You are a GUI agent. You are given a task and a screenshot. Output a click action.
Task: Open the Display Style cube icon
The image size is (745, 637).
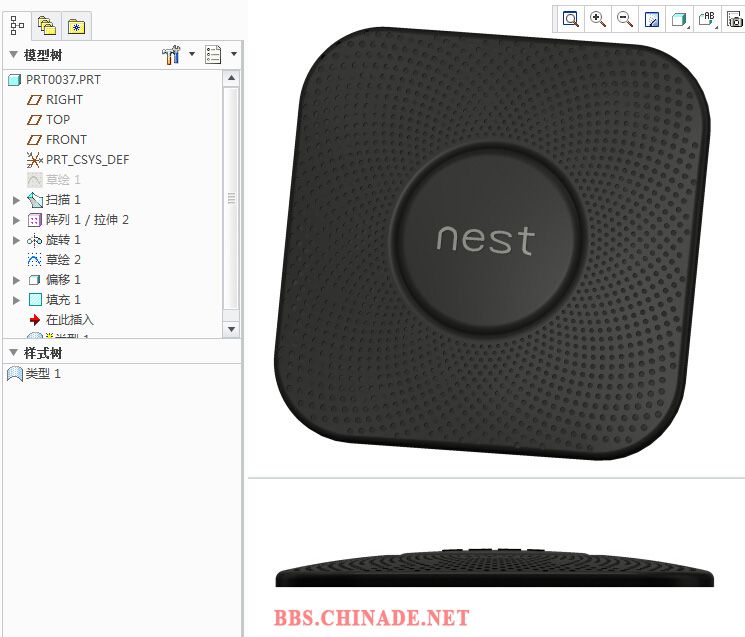click(x=679, y=19)
